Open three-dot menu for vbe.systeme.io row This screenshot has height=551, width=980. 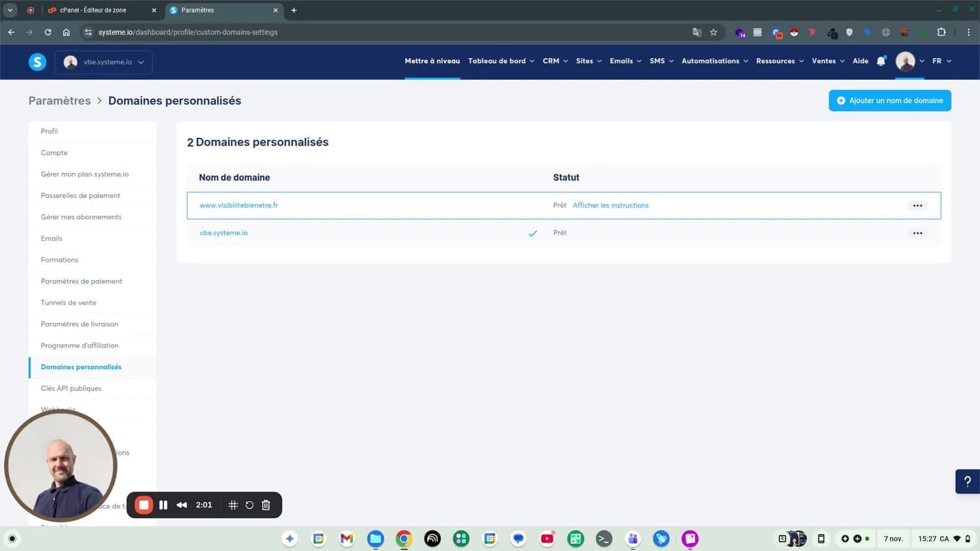point(917,233)
